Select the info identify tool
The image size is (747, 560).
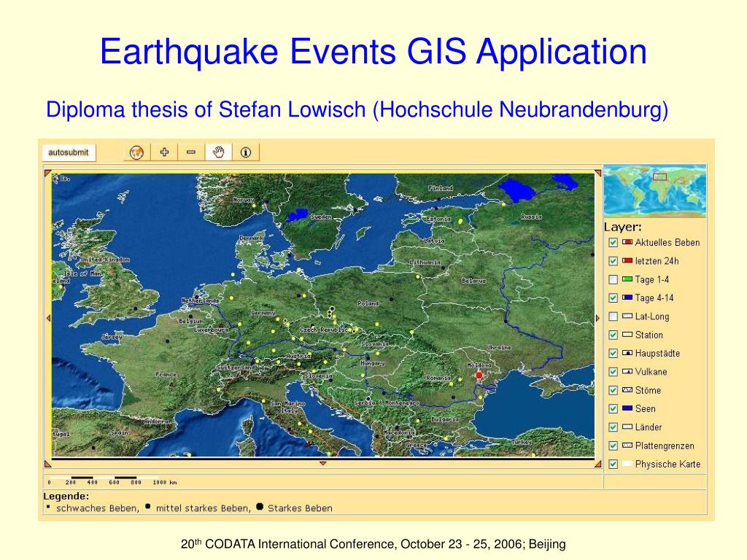tap(246, 152)
